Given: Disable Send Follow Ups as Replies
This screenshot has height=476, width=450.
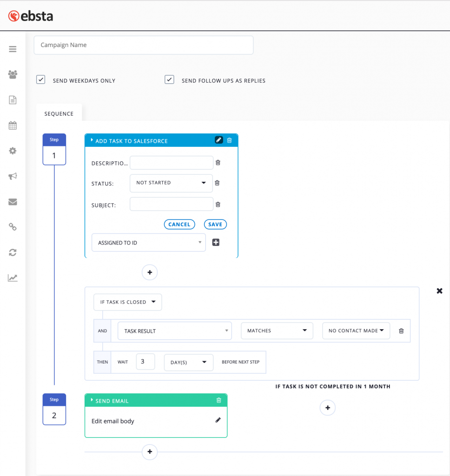Looking at the screenshot, I should point(169,79).
